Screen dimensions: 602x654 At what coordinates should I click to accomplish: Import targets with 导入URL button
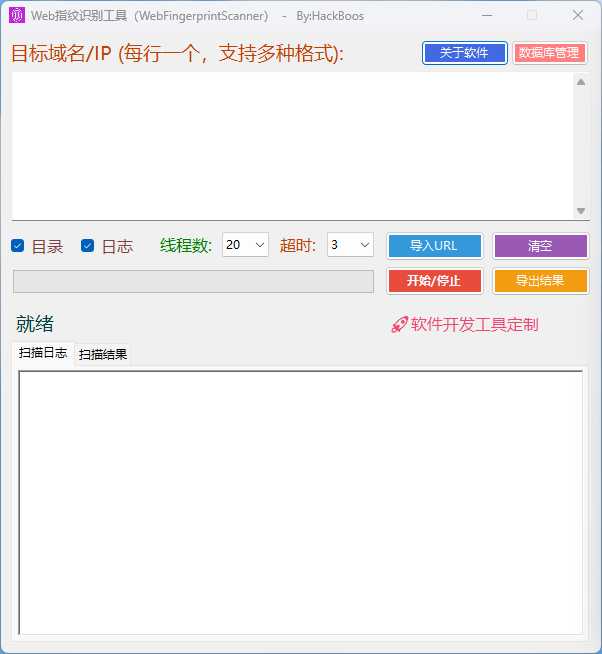pyautogui.click(x=434, y=246)
